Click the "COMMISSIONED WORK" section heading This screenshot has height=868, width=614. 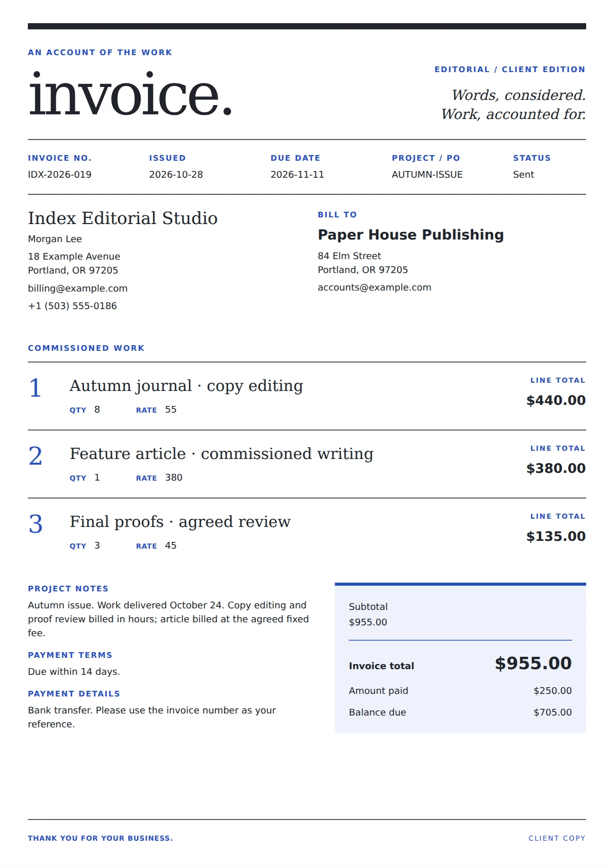[x=86, y=348]
